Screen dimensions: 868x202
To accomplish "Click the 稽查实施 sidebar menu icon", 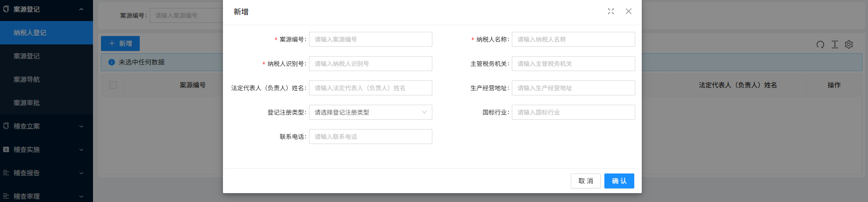I will coord(6,150).
